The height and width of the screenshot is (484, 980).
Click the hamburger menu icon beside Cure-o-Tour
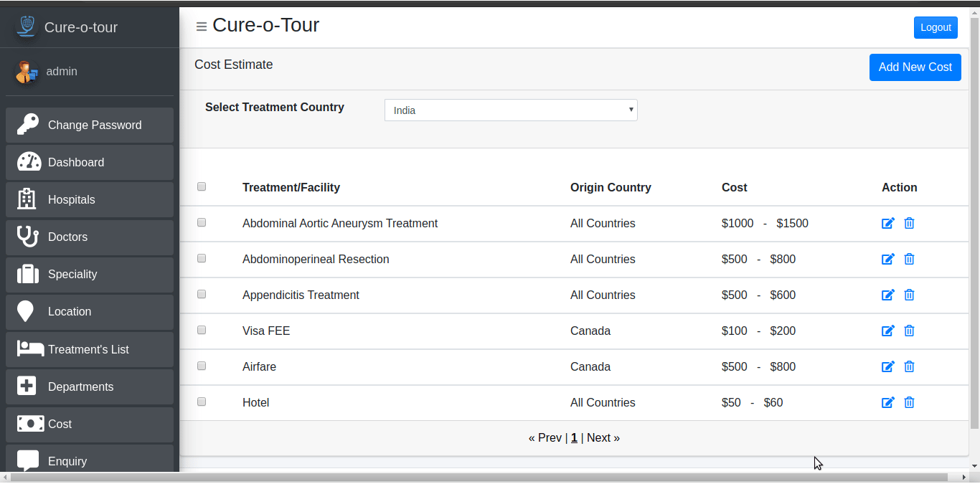coord(202,27)
